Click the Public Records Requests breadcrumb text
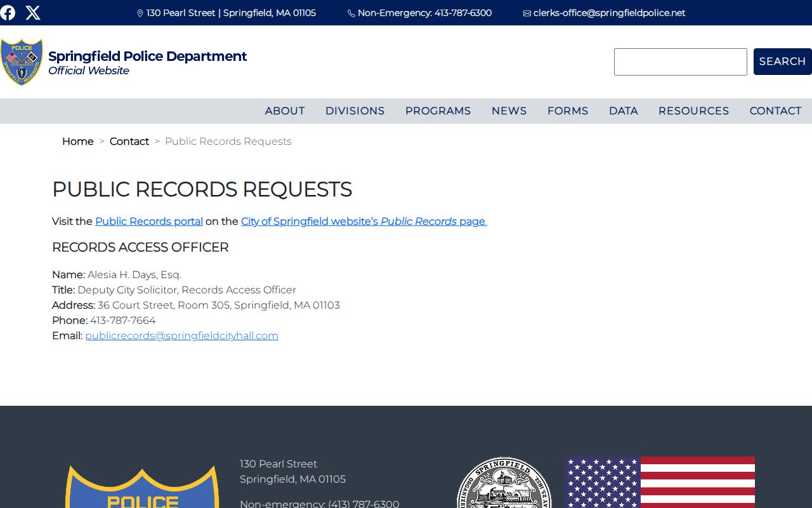Image resolution: width=812 pixels, height=508 pixels. click(x=228, y=142)
